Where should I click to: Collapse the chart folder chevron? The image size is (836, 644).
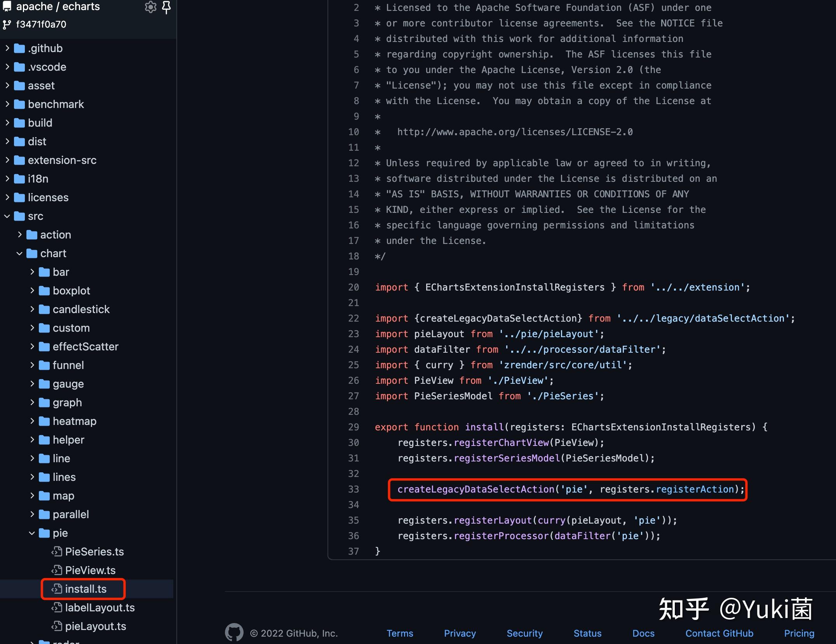point(19,253)
